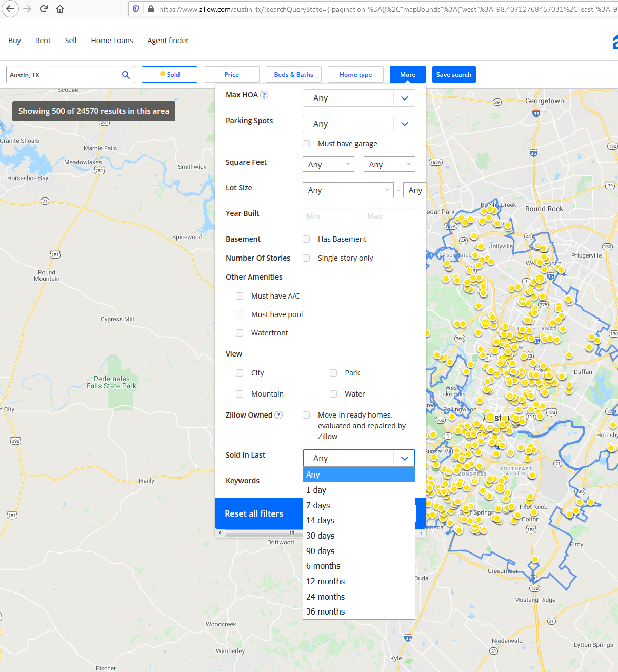Open Lot Size minimum dropdown
This screenshot has width=618, height=672.
click(x=348, y=190)
